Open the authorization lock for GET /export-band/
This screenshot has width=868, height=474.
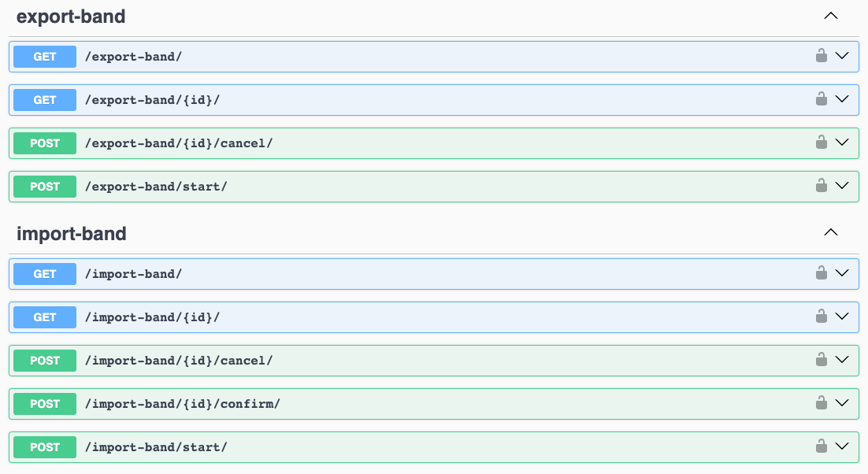(821, 56)
